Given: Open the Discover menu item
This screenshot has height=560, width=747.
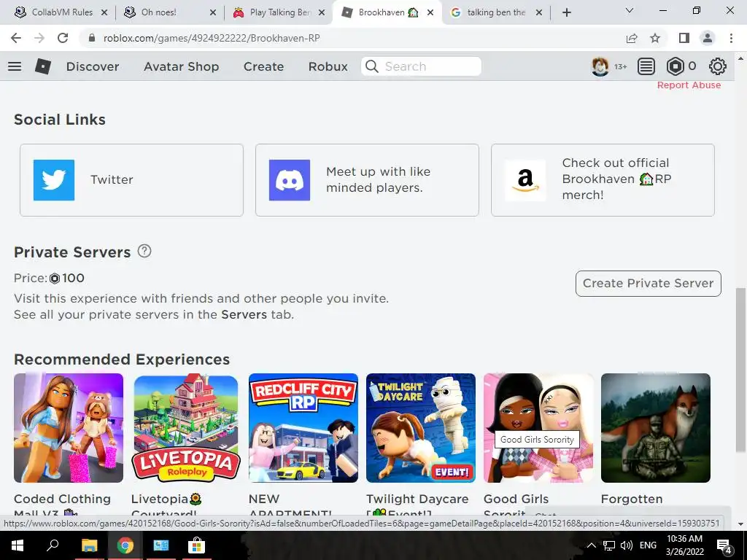Looking at the screenshot, I should pos(93,66).
